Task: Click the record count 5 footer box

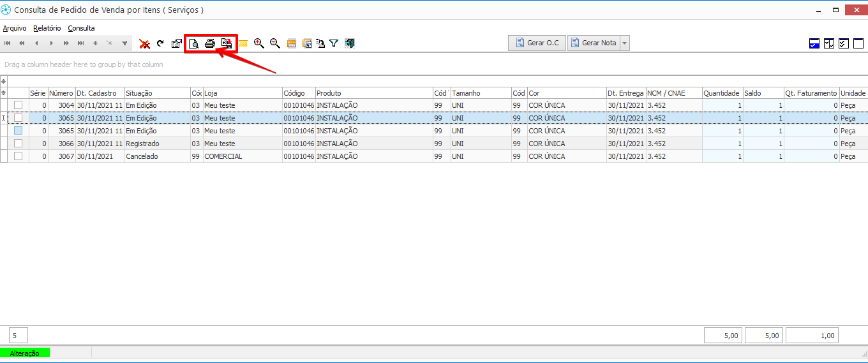Action: [18, 336]
